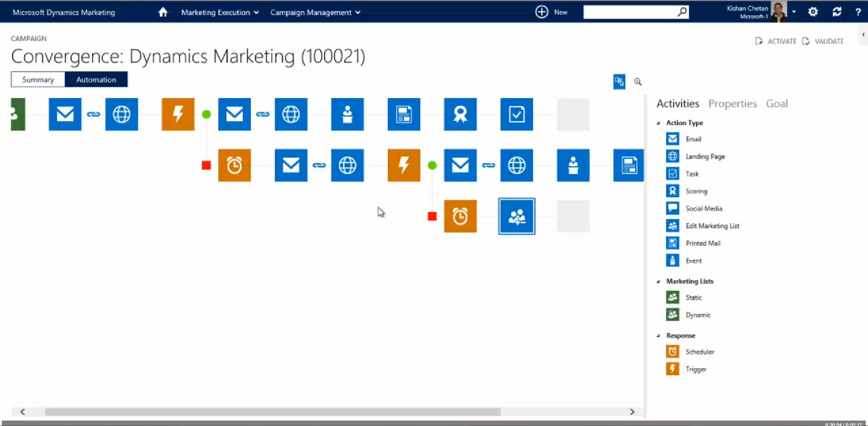
Task: Select highlighted Edit Marketing List tile
Action: click(x=517, y=216)
